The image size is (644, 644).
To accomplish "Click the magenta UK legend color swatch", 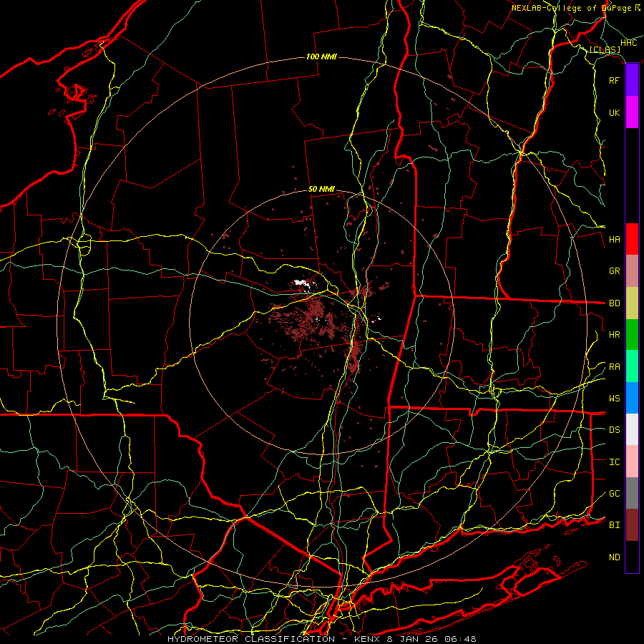I will coord(632,112).
